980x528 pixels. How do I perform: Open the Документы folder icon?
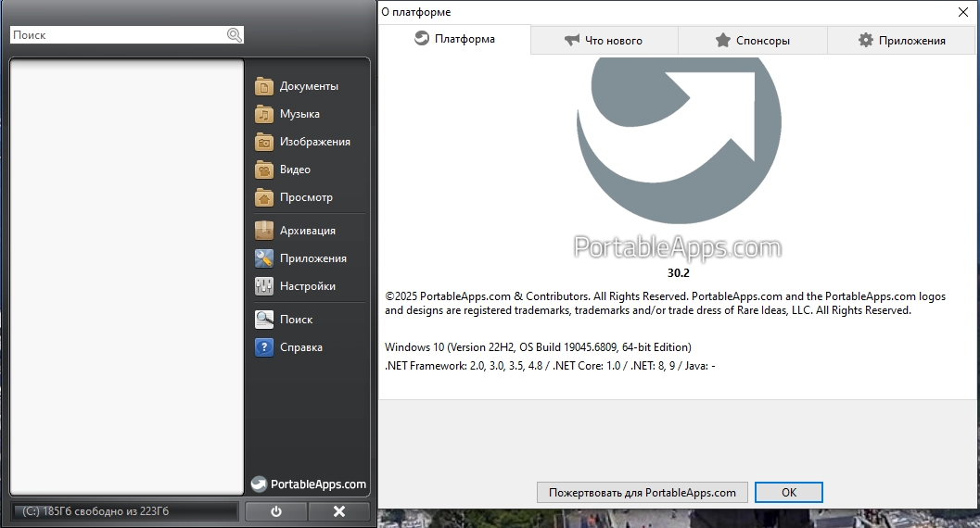(264, 86)
